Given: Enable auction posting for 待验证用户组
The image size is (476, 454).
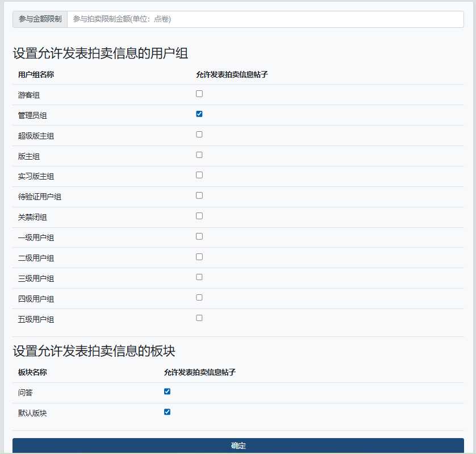Looking at the screenshot, I should [199, 195].
